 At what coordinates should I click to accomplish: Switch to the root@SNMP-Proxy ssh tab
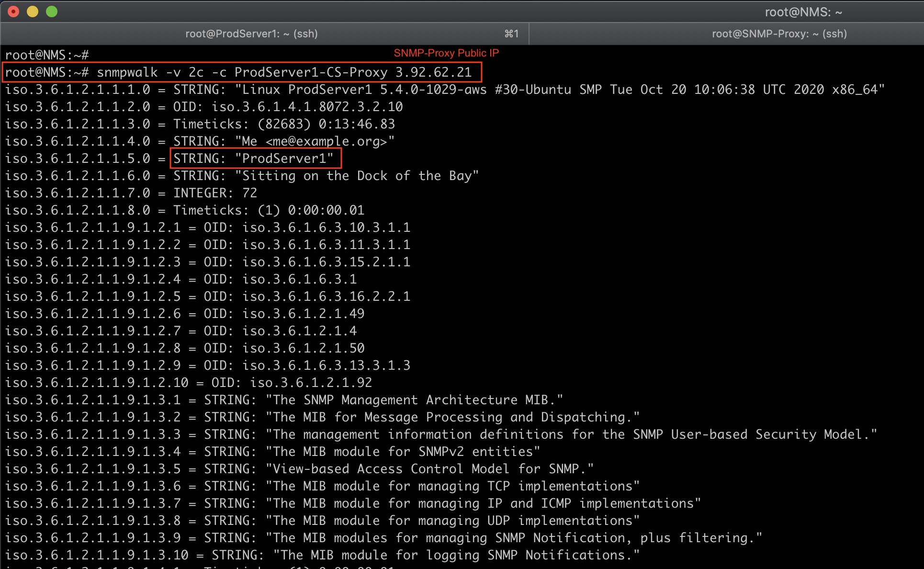[779, 34]
